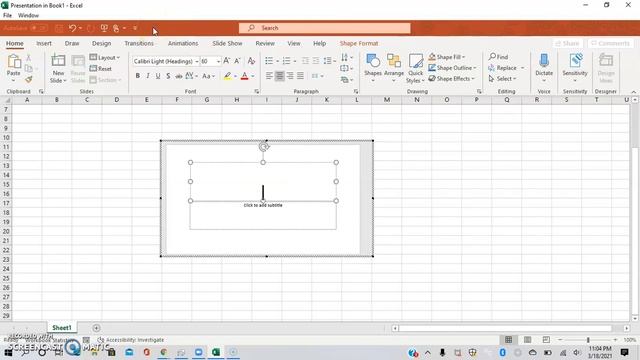The image size is (640, 360).
Task: Increase list indent level
Action: (x=316, y=61)
